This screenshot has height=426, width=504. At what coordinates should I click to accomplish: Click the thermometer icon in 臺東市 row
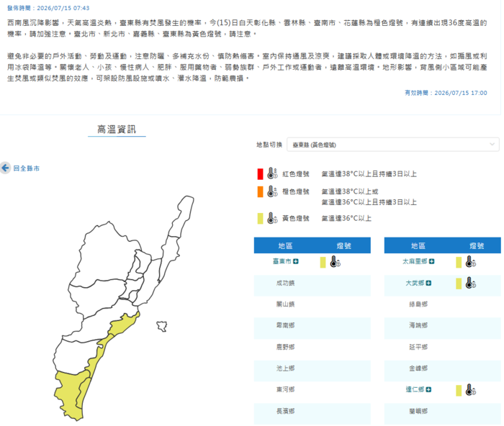coord(336,262)
